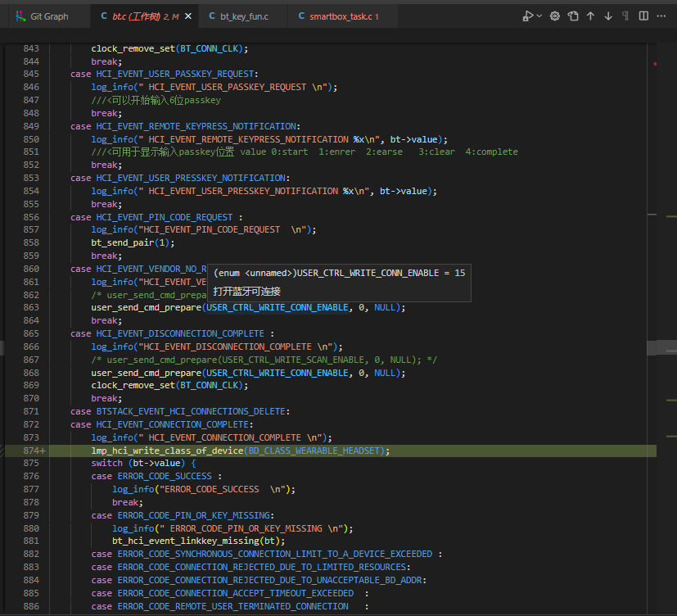
Task: Switch to the bt_key_fun.c tab
Action: pos(244,16)
